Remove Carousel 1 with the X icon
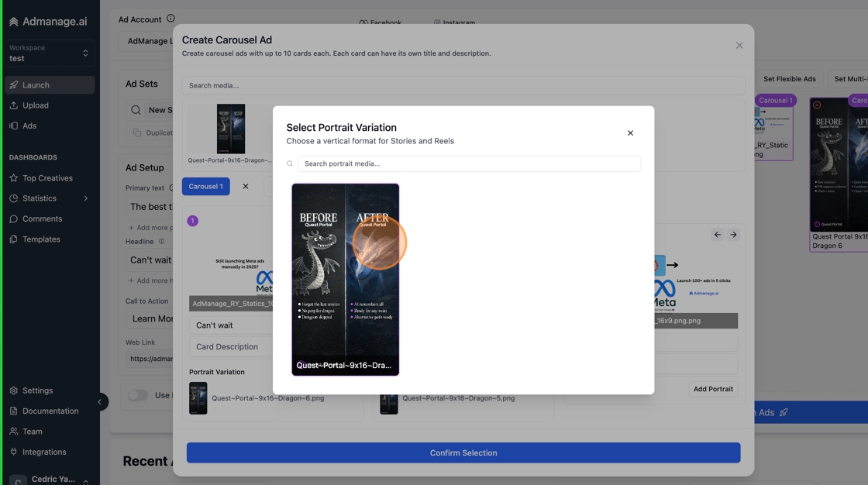The image size is (868, 485). (x=245, y=187)
